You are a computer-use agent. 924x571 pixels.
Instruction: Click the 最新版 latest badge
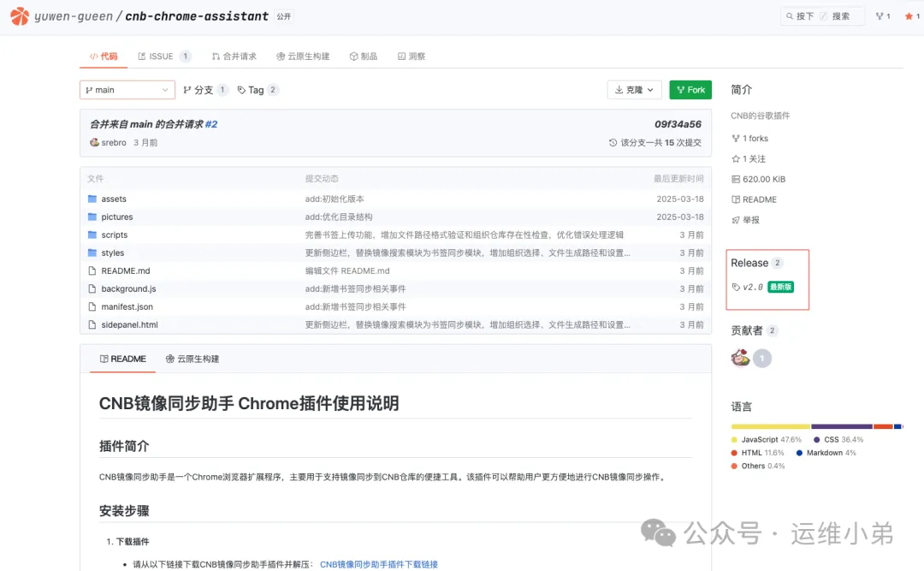(x=781, y=287)
